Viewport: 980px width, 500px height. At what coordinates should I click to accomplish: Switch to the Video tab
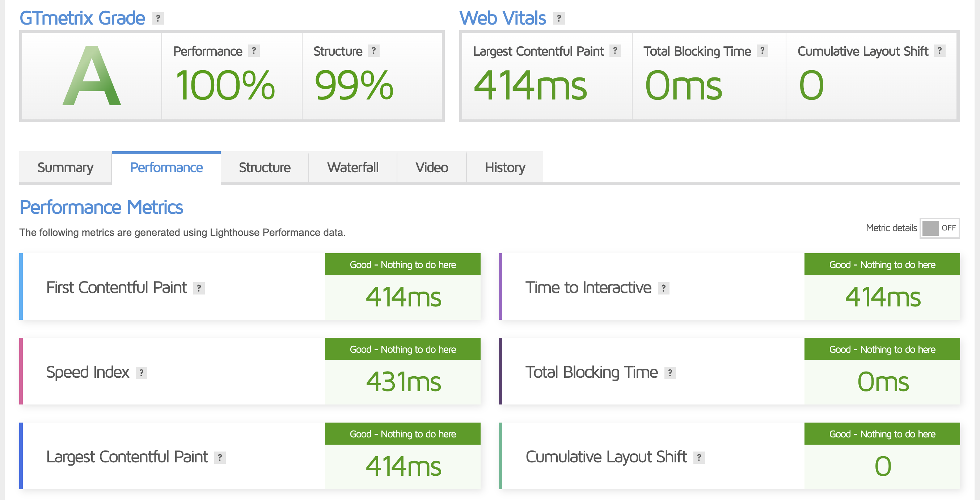[432, 167]
